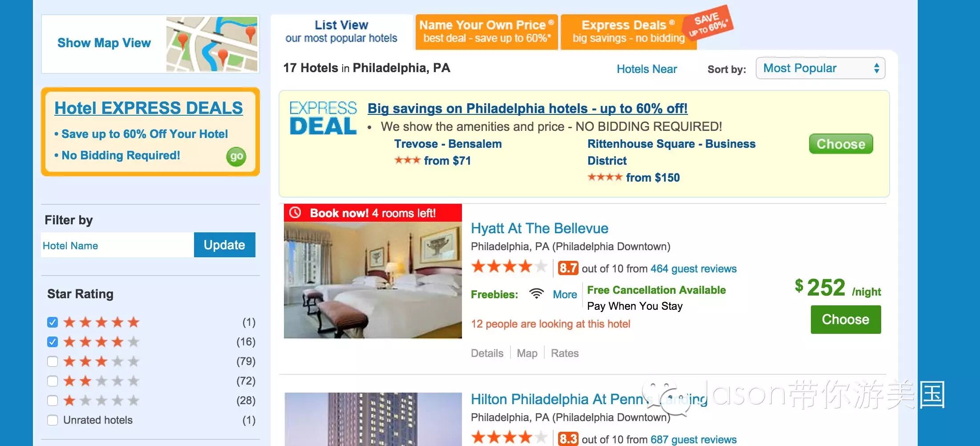The image size is (980, 446).
Task: Uncheck the five-star rating filter
Action: [53, 322]
